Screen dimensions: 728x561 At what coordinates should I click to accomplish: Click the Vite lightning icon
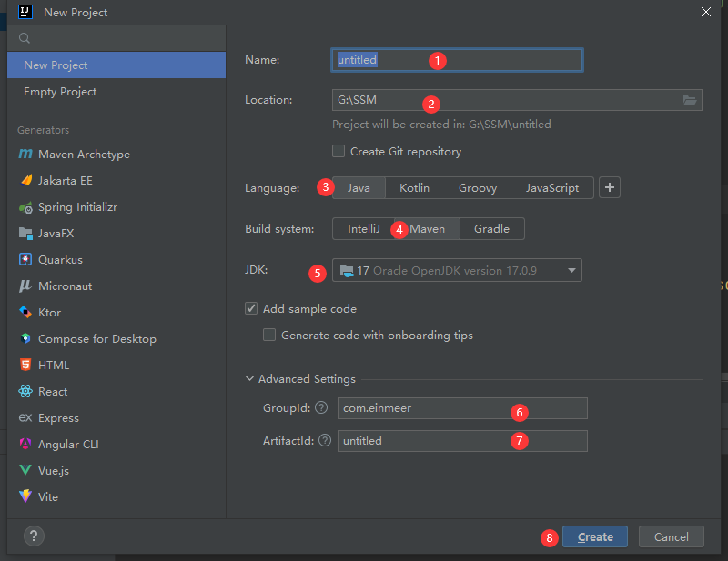coord(25,496)
